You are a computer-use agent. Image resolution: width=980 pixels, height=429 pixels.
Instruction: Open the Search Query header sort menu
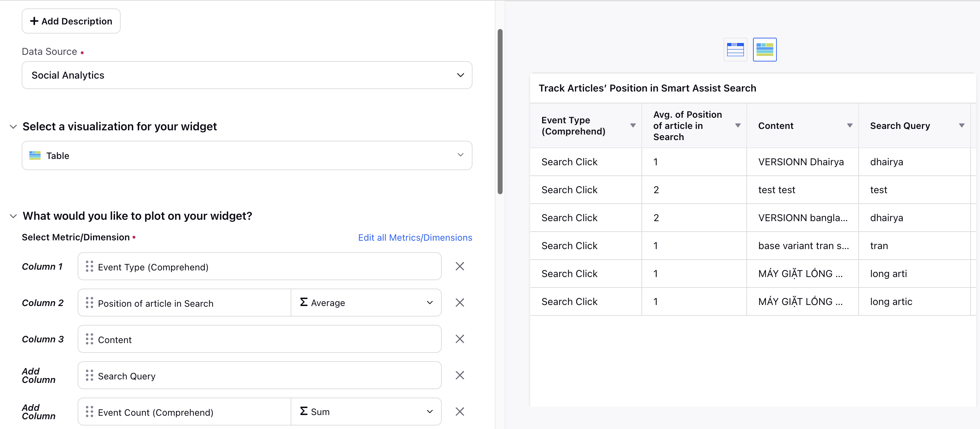point(962,126)
